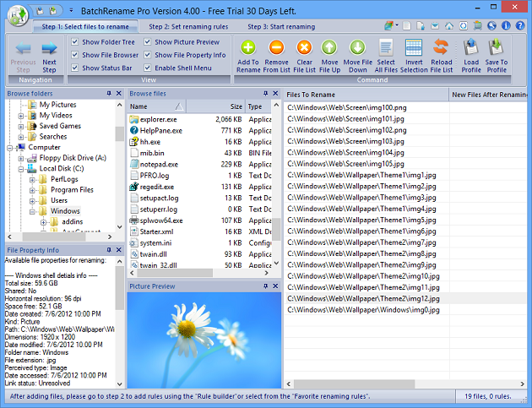Screen dimensions: 532x408
Task: Toggle Show Folder Tree checkbox
Action: [75, 41]
